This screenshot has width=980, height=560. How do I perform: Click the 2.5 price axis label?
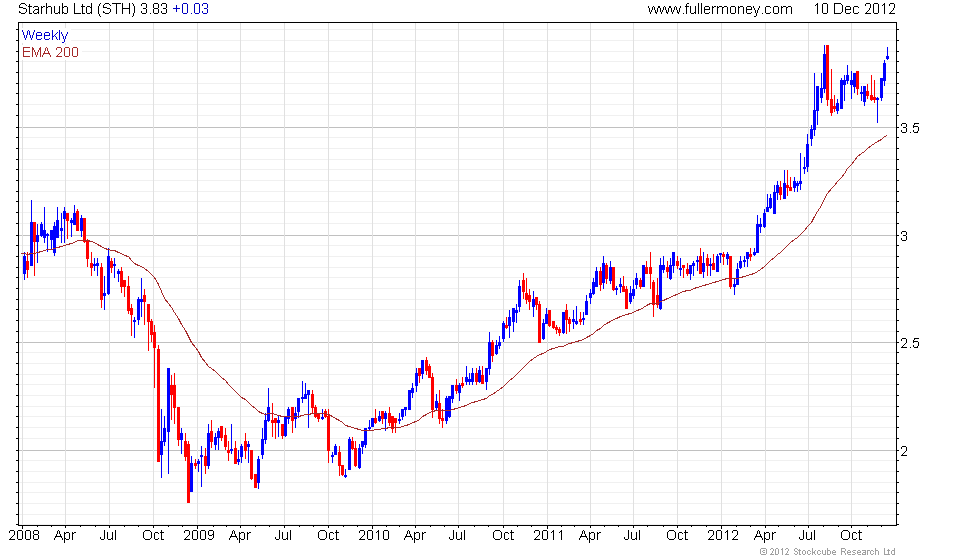[909, 343]
